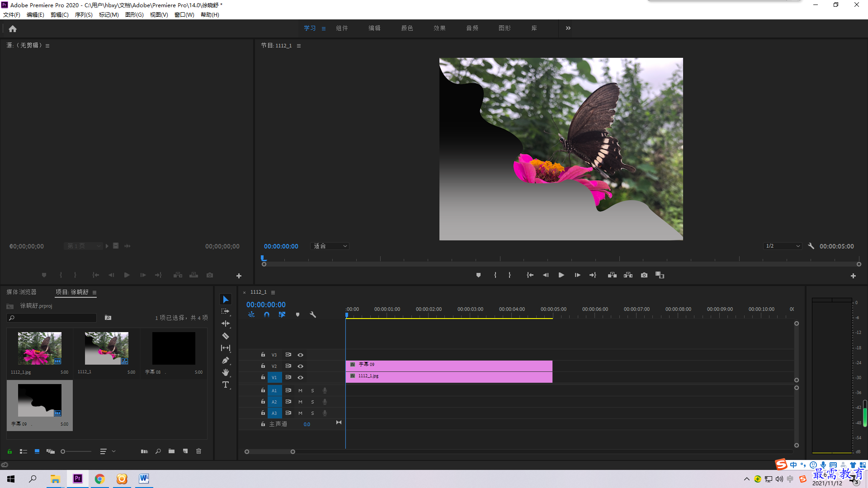Open timeline display settings wrench
Image resolution: width=868 pixels, height=488 pixels.
coord(313,314)
